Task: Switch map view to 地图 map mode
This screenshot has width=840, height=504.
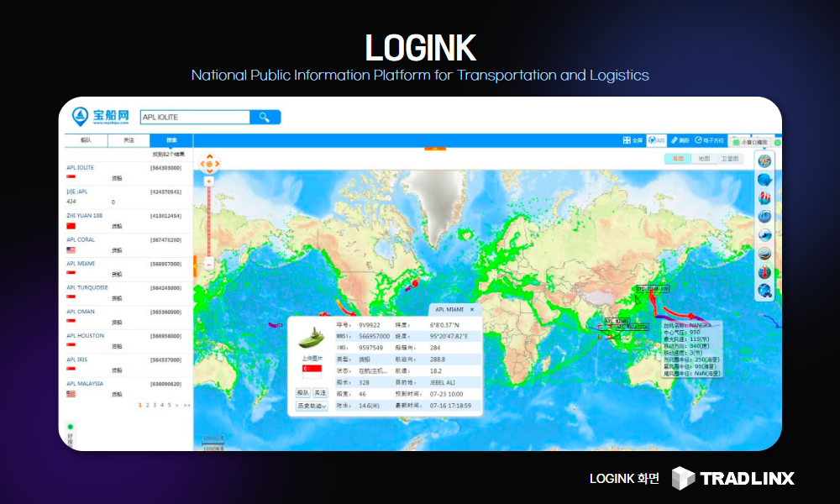Action: pos(704,159)
